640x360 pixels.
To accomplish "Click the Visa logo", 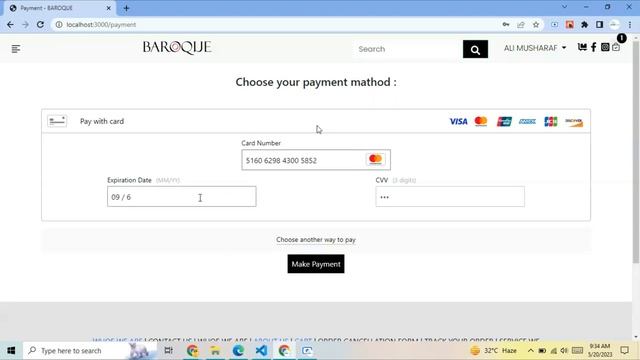I will [x=458, y=121].
